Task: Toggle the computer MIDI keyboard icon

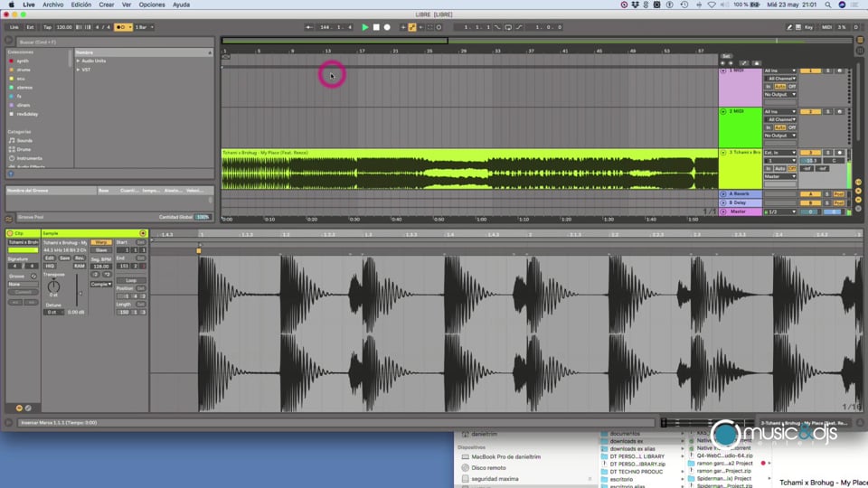Action: pos(798,27)
